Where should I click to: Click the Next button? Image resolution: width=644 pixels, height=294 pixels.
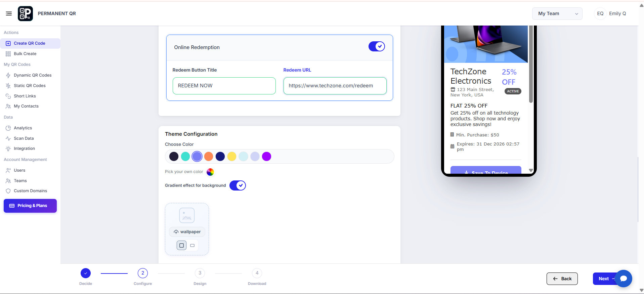coord(605,279)
